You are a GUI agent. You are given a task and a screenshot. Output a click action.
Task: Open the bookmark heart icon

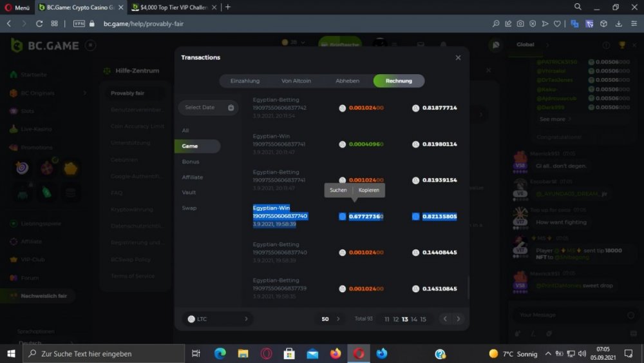point(556,23)
